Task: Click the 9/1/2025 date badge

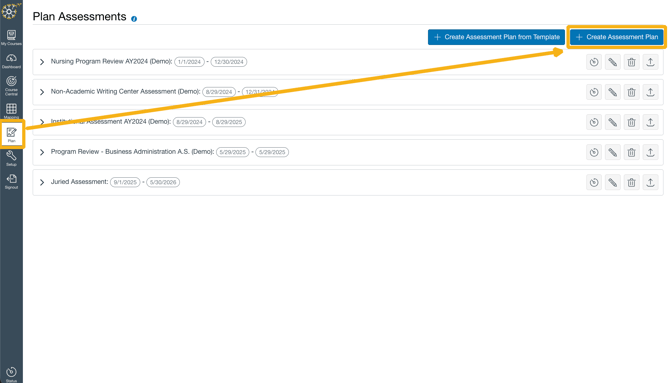Action: point(125,182)
